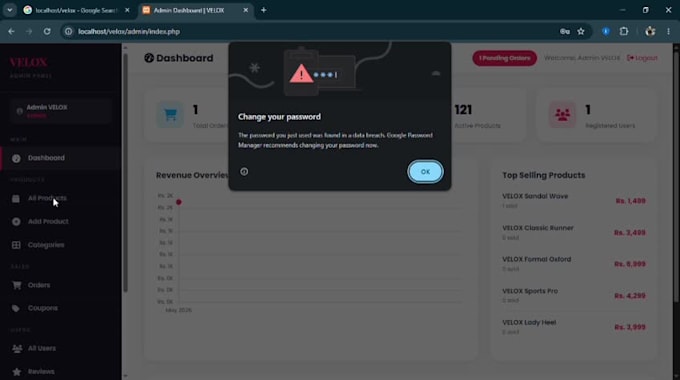The image size is (680, 380).
Task: Click the All Users people icon
Action: tap(17, 348)
